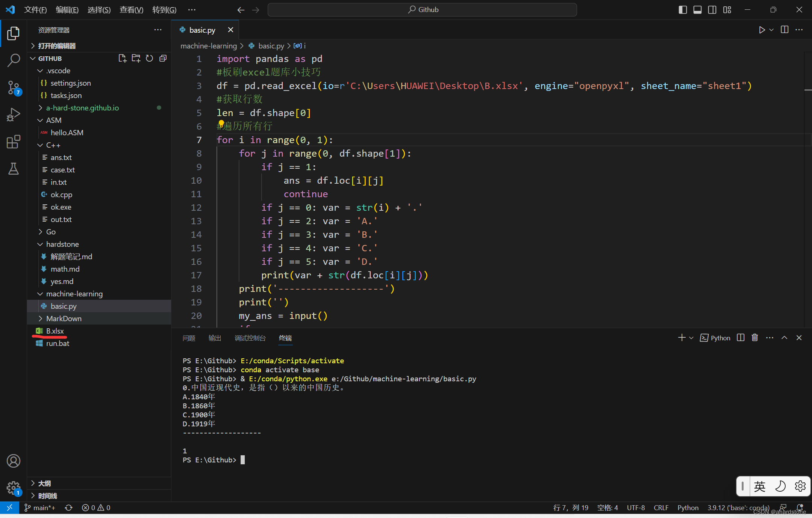Open the Testing flask view
812x518 pixels.
[x=14, y=169]
